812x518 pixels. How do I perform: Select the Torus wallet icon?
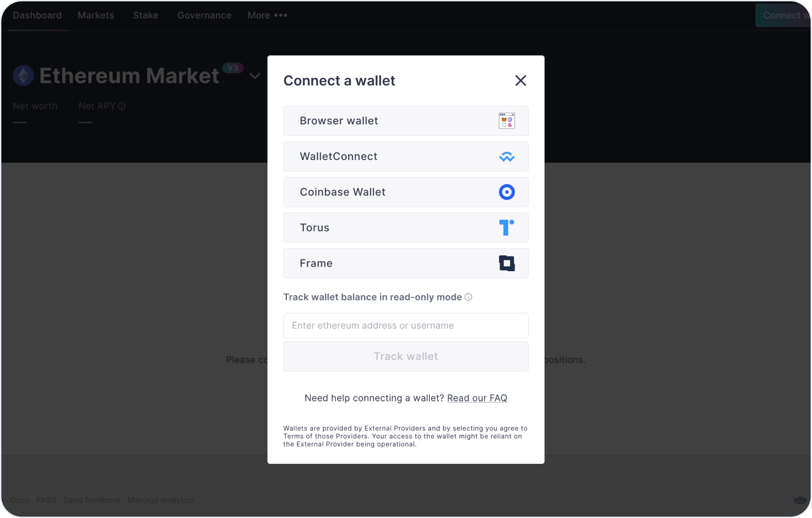coord(507,227)
